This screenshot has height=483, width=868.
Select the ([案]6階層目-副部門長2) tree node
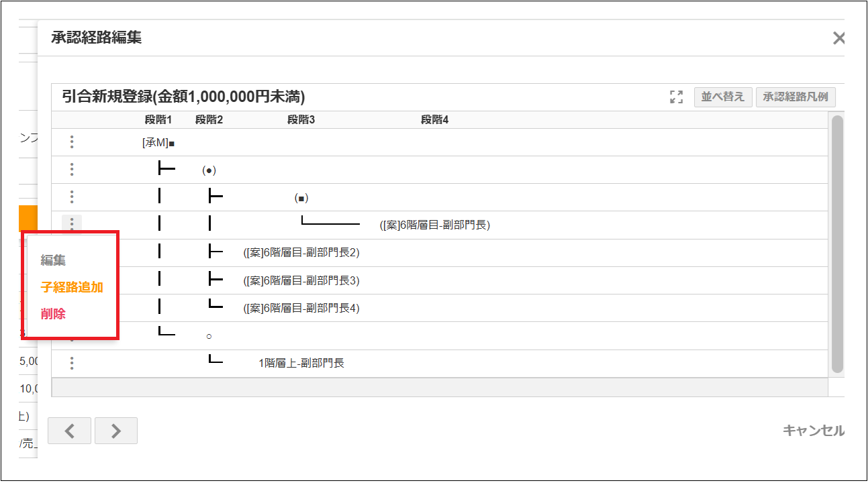(301, 253)
